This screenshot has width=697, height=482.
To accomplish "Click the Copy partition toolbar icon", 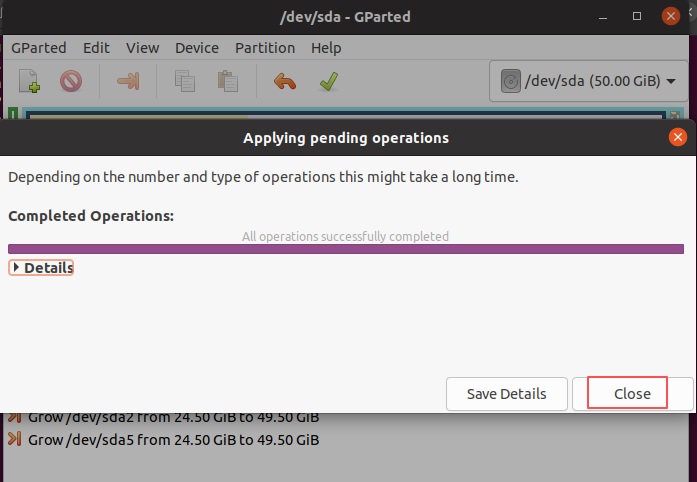I will click(x=185, y=81).
